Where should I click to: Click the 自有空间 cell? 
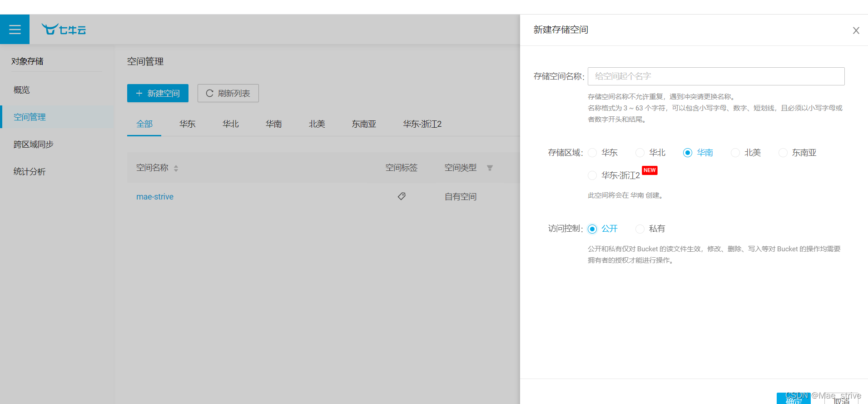coord(461,197)
